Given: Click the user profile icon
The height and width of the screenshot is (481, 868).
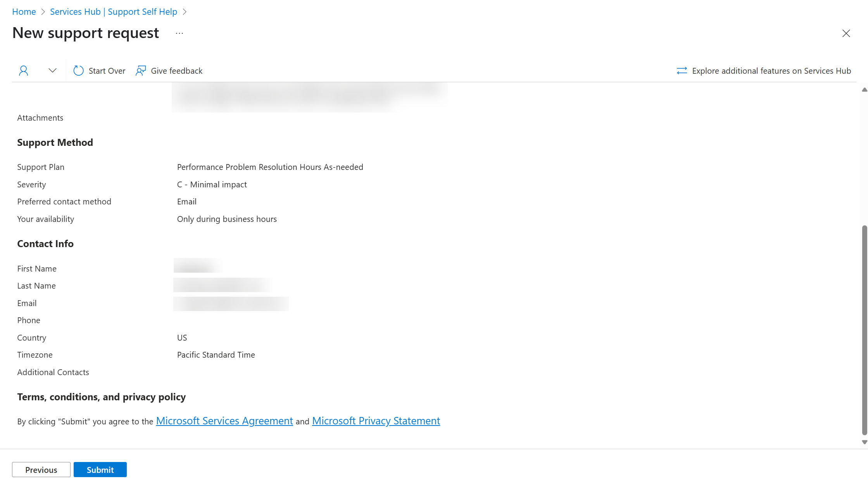Looking at the screenshot, I should click(x=24, y=70).
